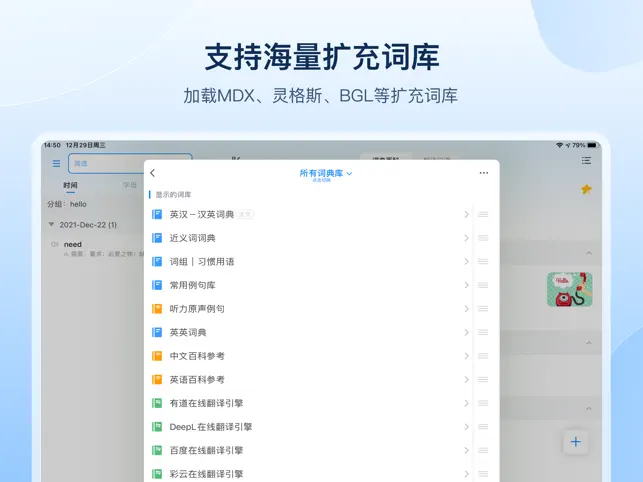Open the three-dot more options menu
Screen dimensions: 643x482
click(x=484, y=173)
